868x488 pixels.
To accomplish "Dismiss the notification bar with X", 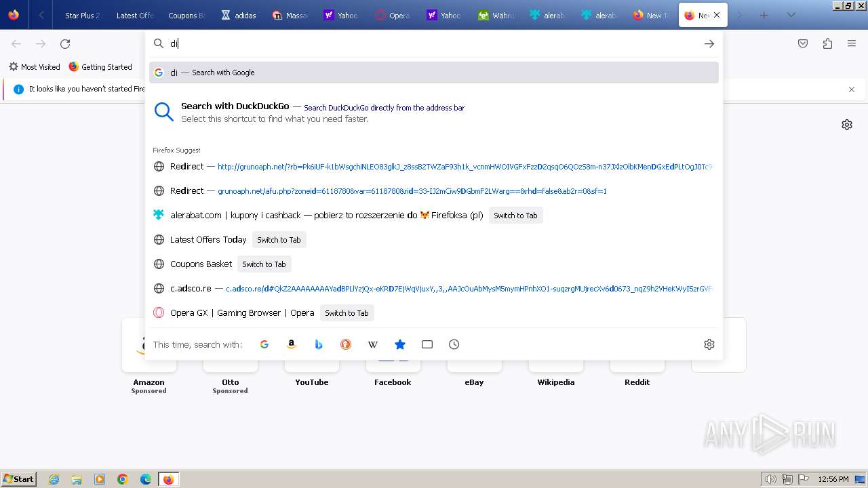I will coord(852,89).
